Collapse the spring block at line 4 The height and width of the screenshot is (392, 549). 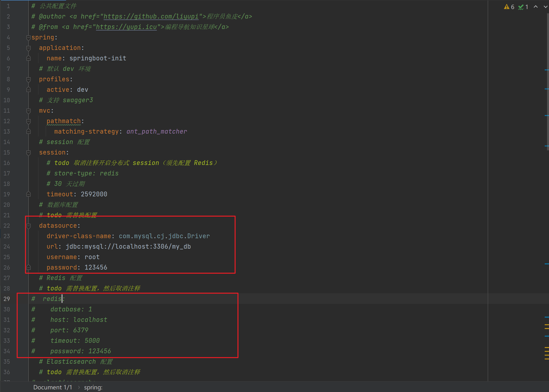coord(29,37)
